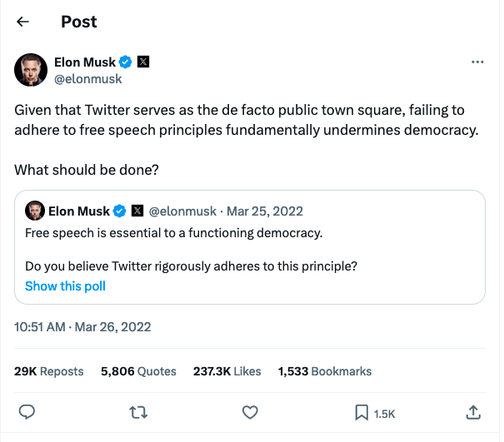Click the @elonmusk handle below the name

point(87,79)
